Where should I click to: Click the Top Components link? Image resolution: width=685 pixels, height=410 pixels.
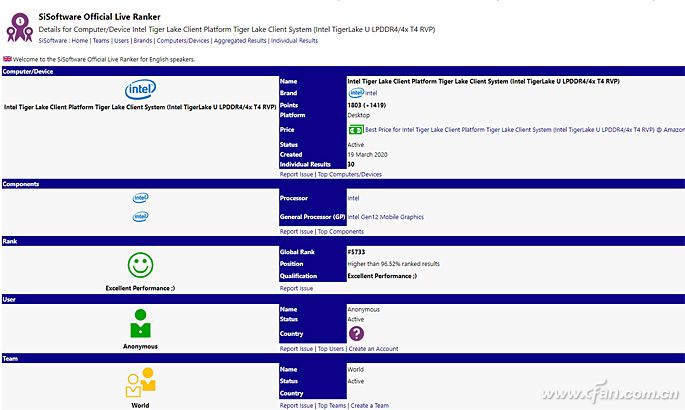point(340,231)
